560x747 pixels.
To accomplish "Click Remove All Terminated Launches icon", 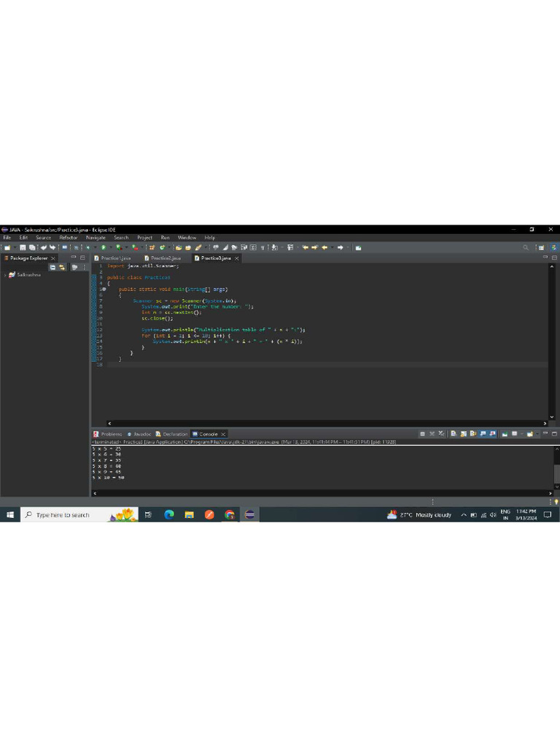I will (x=441, y=433).
